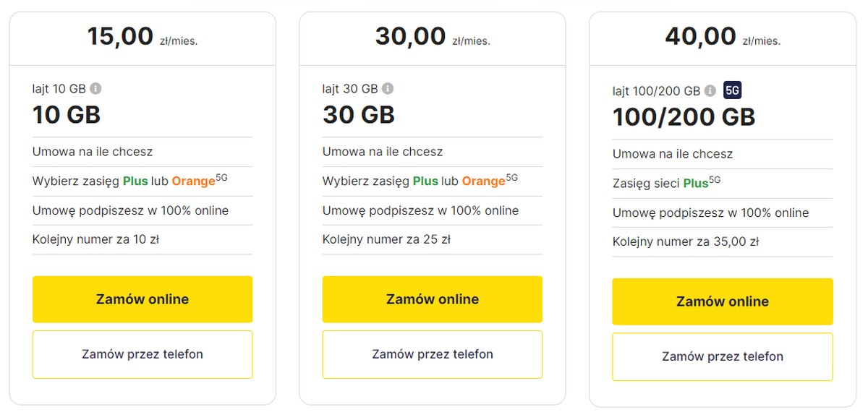Select the 40,00 zł/mies. price header

(x=722, y=37)
